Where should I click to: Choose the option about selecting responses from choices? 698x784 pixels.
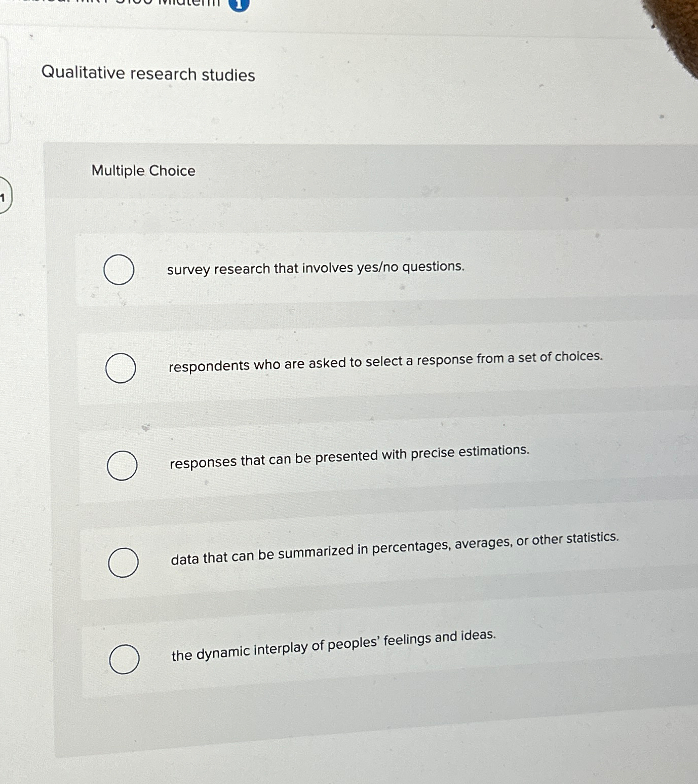click(x=122, y=366)
